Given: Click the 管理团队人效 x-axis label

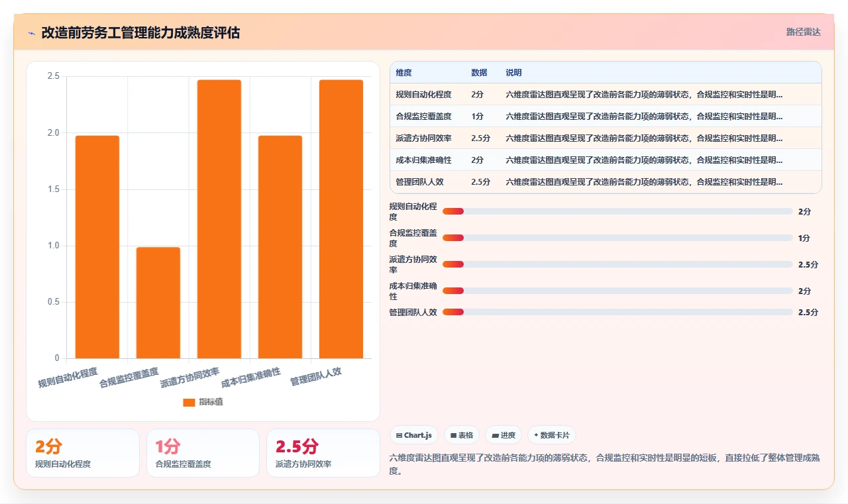Looking at the screenshot, I should pos(316,377).
